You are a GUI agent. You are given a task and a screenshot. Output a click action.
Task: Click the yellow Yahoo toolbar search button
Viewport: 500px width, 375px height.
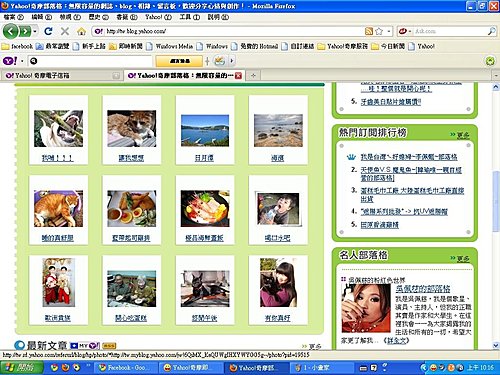pos(179,61)
